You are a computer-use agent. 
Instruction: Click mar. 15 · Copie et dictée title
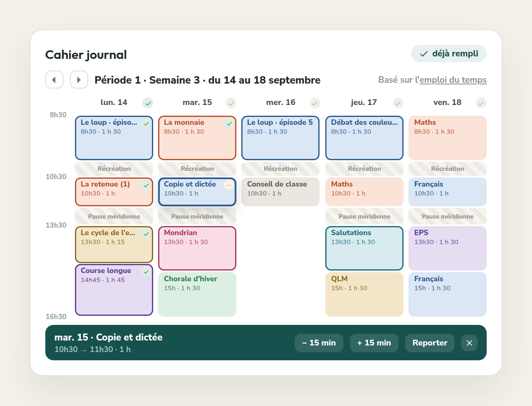[108, 337]
